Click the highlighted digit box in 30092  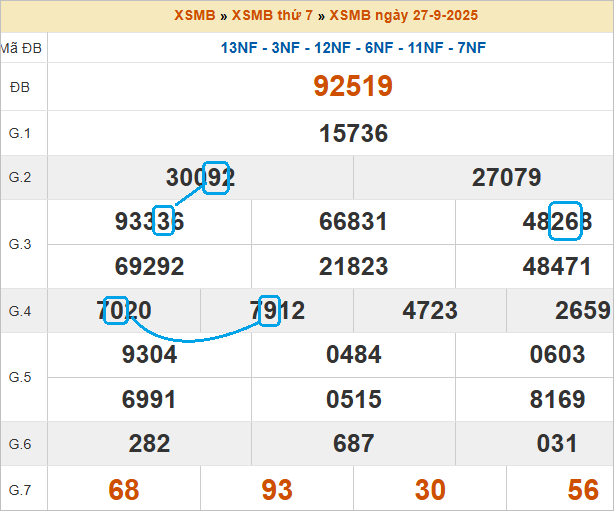(x=216, y=177)
